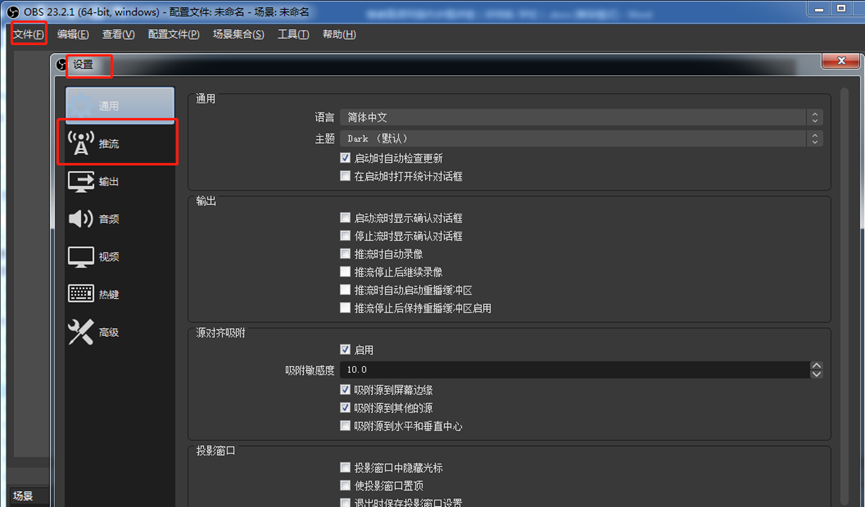Enable 推流停止后继续录像 checkbox
The width and height of the screenshot is (865, 507).
(x=345, y=271)
